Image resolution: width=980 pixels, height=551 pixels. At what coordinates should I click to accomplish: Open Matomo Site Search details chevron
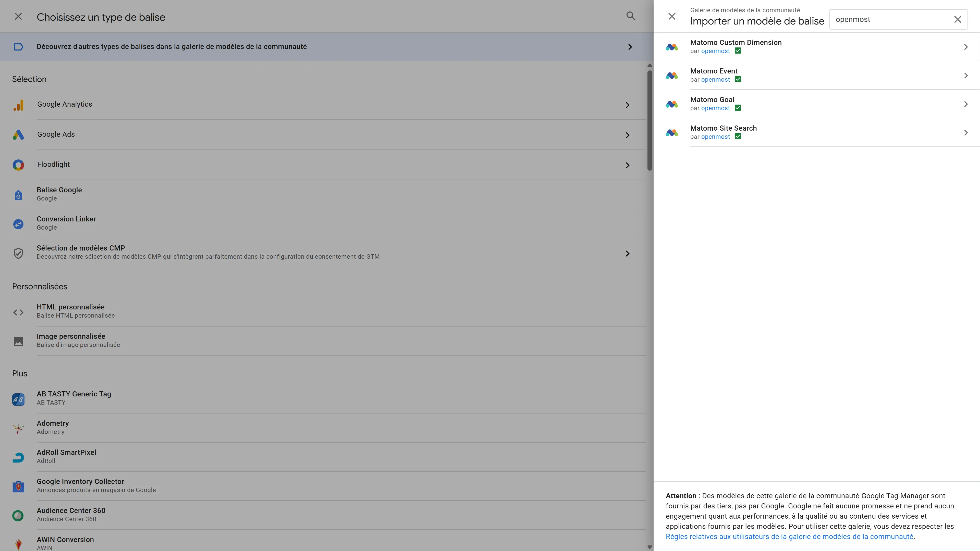point(965,132)
